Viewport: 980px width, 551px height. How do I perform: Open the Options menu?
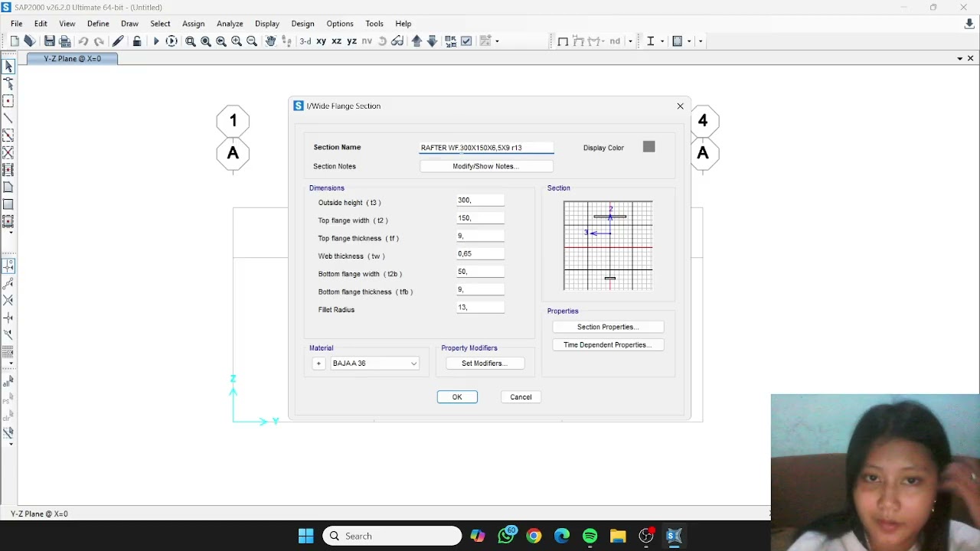(340, 24)
